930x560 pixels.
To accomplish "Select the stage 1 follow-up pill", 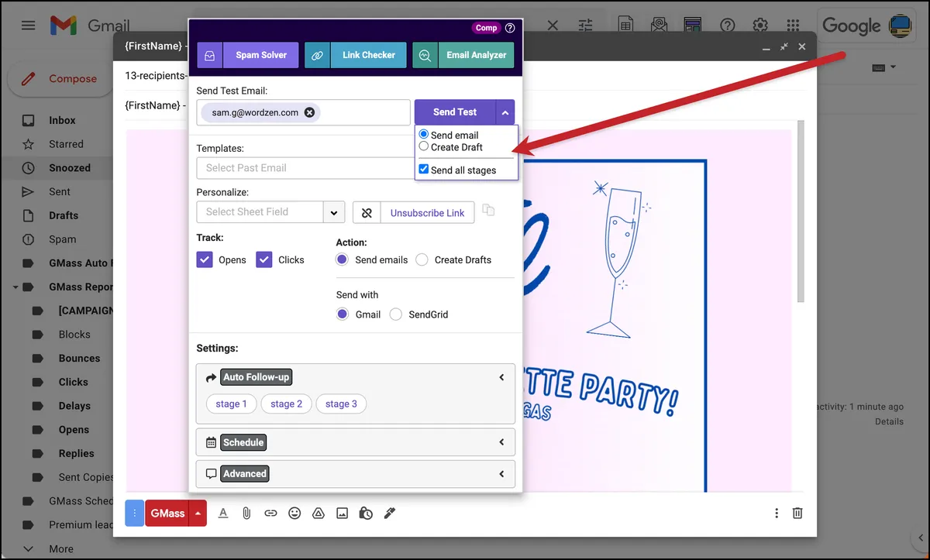I will 232,404.
